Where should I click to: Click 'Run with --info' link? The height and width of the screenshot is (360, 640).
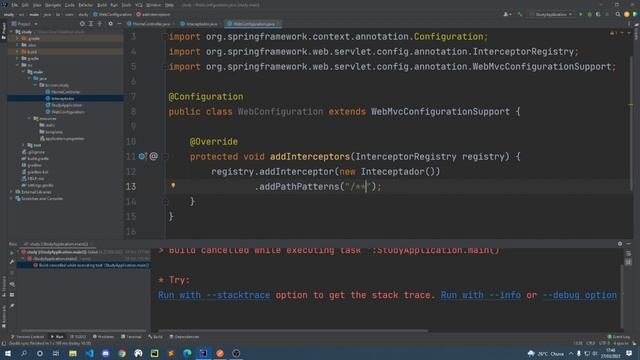480,295
